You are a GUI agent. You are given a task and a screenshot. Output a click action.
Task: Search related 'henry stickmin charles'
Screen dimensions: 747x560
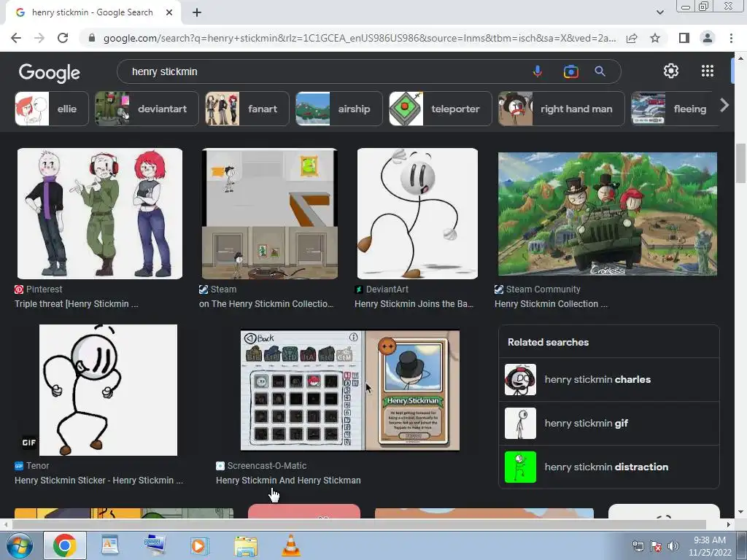click(x=609, y=379)
